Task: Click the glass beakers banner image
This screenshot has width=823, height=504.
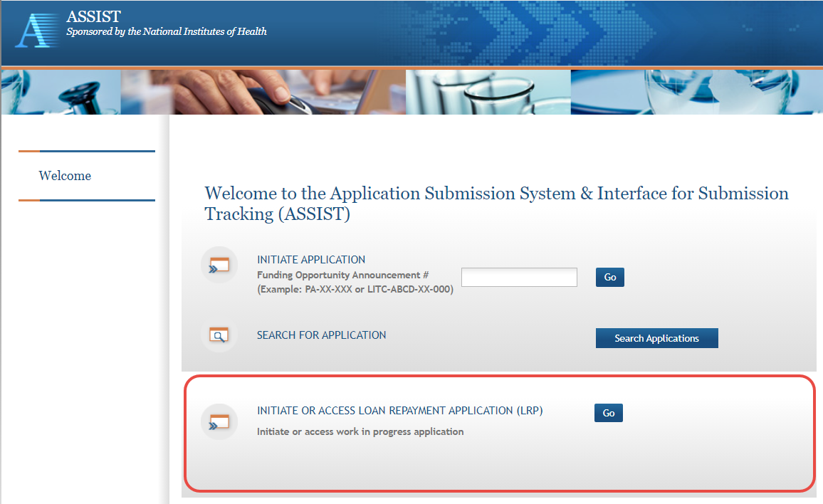Action: tap(488, 92)
